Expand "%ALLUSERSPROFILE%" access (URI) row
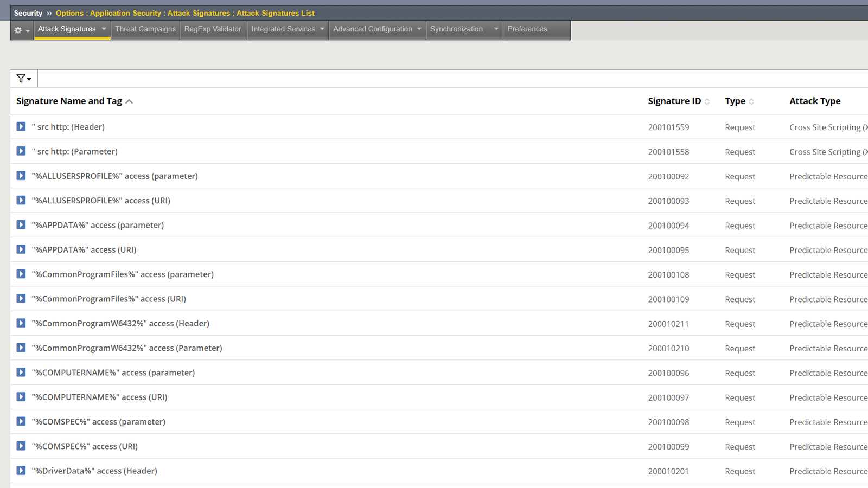 pyautogui.click(x=21, y=200)
